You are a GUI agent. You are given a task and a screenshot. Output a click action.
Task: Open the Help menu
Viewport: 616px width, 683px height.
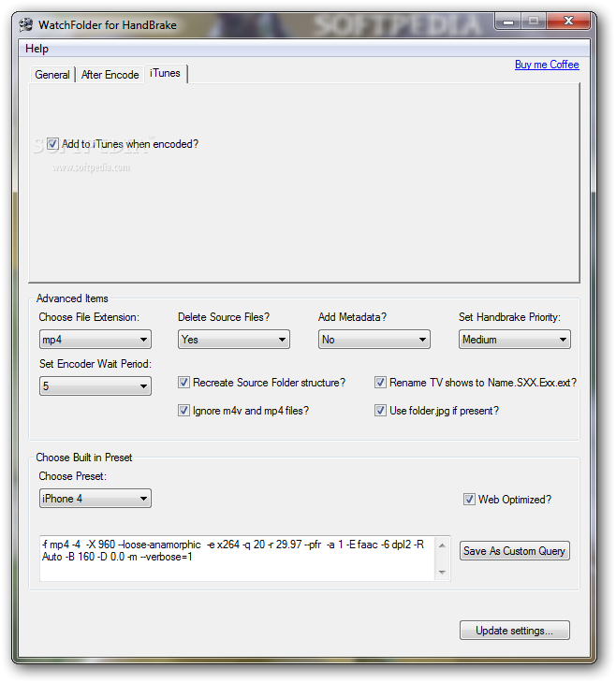pos(37,49)
